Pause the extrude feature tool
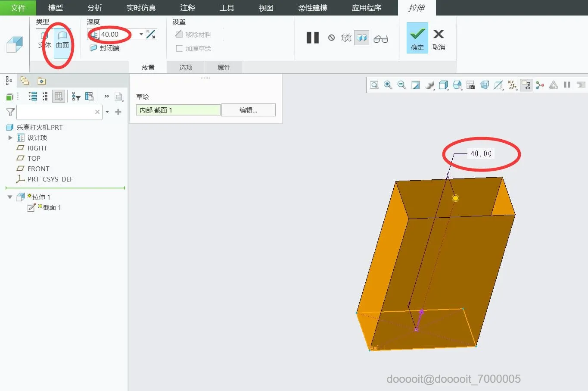The height and width of the screenshot is (391, 588). click(313, 38)
